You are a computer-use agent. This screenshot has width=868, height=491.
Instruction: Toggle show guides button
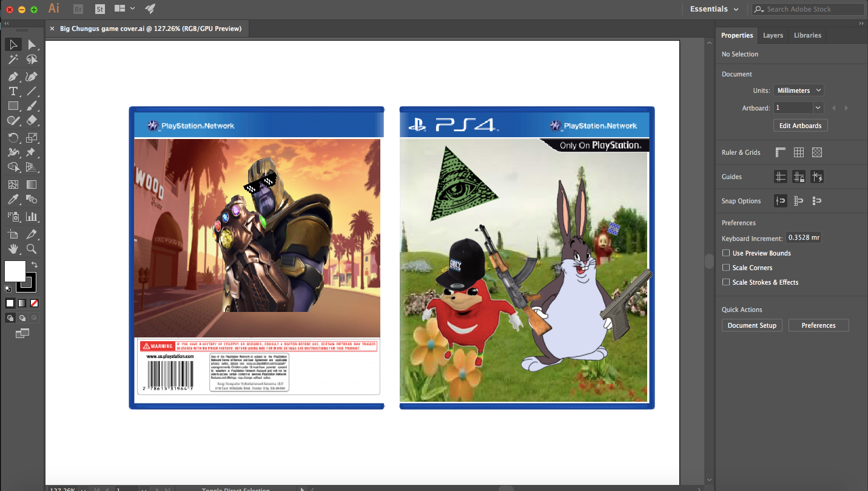[x=780, y=177]
